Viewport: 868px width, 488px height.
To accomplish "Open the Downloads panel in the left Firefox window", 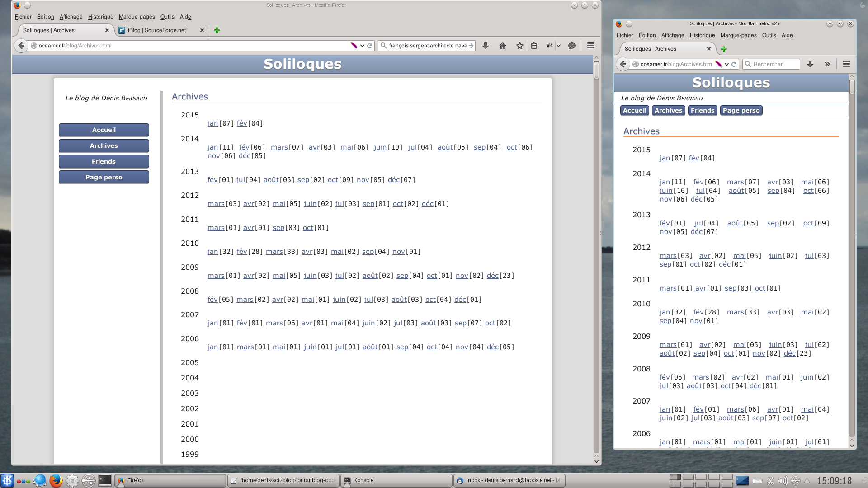I will tap(485, 45).
